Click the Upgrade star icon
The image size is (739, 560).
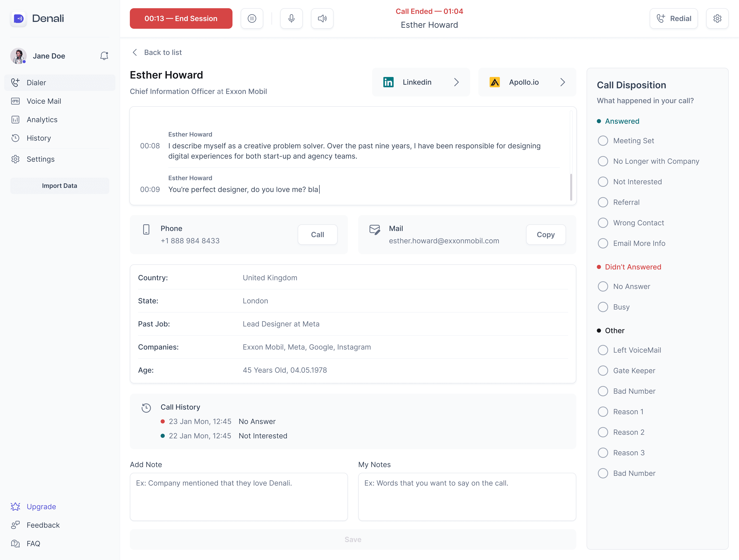click(x=15, y=507)
